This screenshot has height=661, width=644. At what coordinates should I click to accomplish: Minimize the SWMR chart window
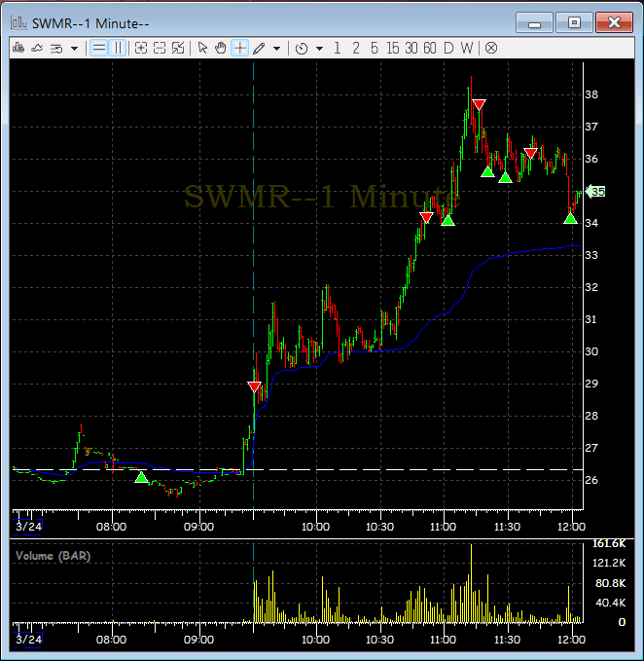coord(534,22)
